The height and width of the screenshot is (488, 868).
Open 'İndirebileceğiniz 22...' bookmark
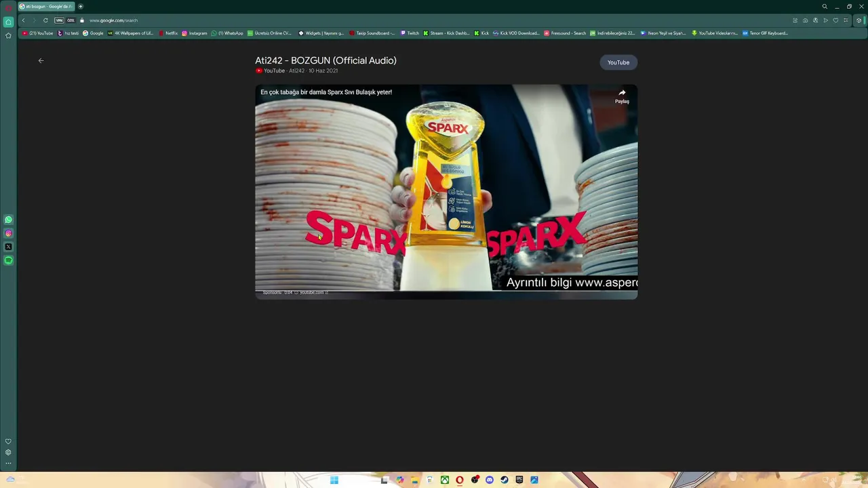click(612, 33)
